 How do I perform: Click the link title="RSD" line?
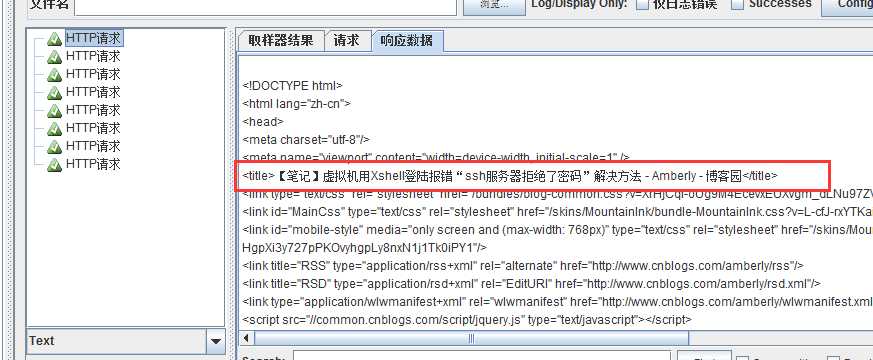532,284
